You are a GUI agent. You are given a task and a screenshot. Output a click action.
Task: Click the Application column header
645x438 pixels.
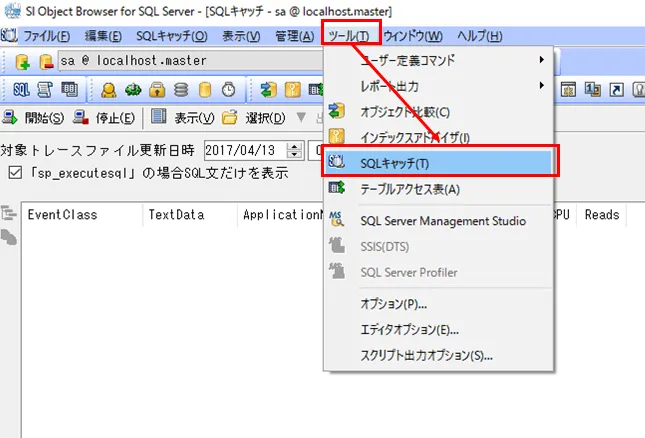click(x=281, y=215)
